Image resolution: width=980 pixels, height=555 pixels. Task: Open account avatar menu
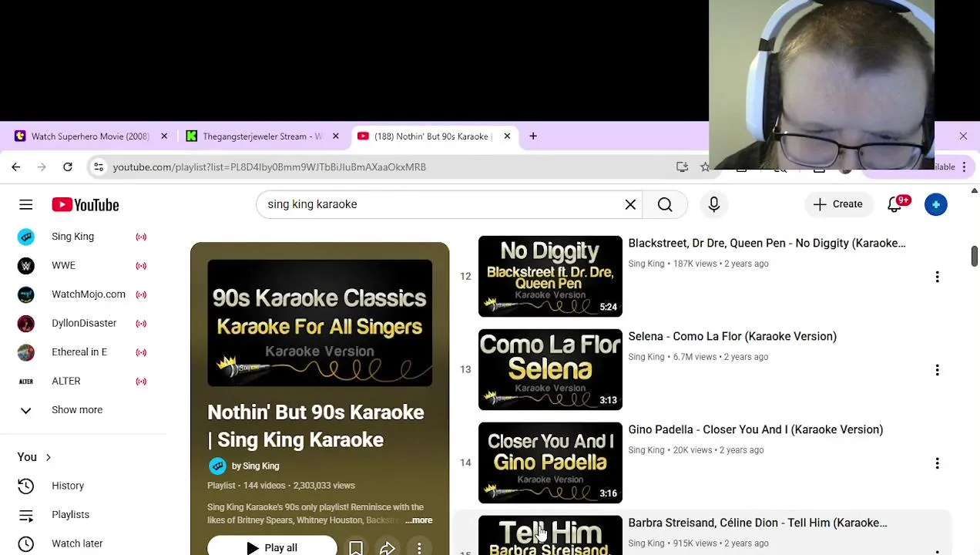pyautogui.click(x=935, y=204)
